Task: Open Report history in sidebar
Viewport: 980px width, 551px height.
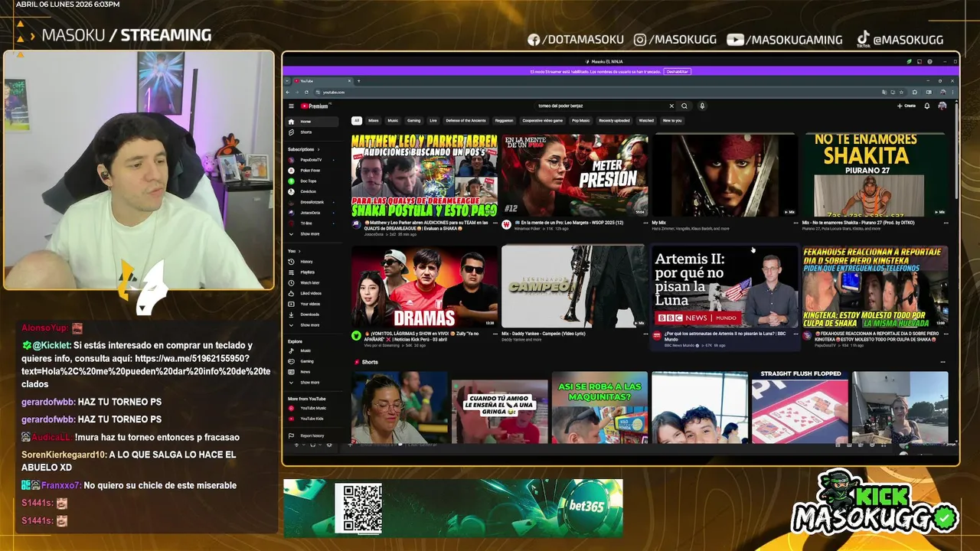Action: click(x=312, y=435)
